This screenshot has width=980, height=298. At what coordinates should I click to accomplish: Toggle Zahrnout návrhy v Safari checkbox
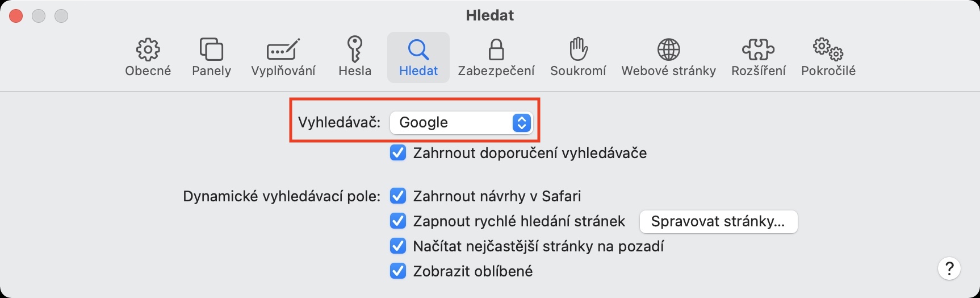pyautogui.click(x=398, y=196)
